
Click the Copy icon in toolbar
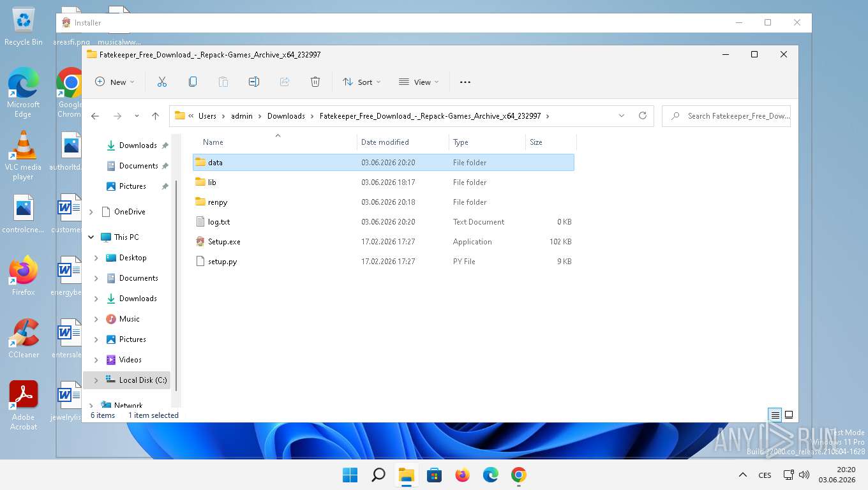(192, 82)
